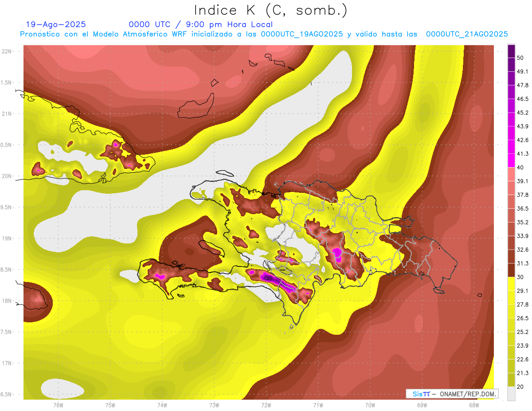
Task: Click the '72W' longitude label
Action: tap(266, 405)
